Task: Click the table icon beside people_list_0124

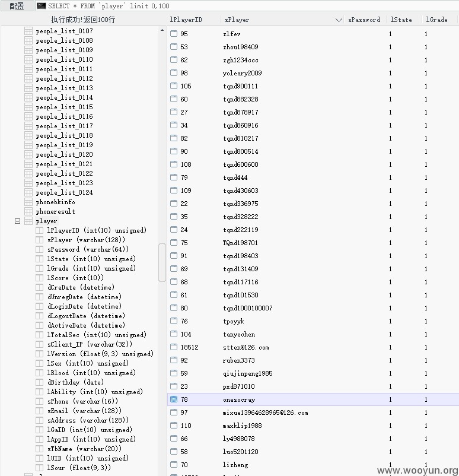Action: 28,193
